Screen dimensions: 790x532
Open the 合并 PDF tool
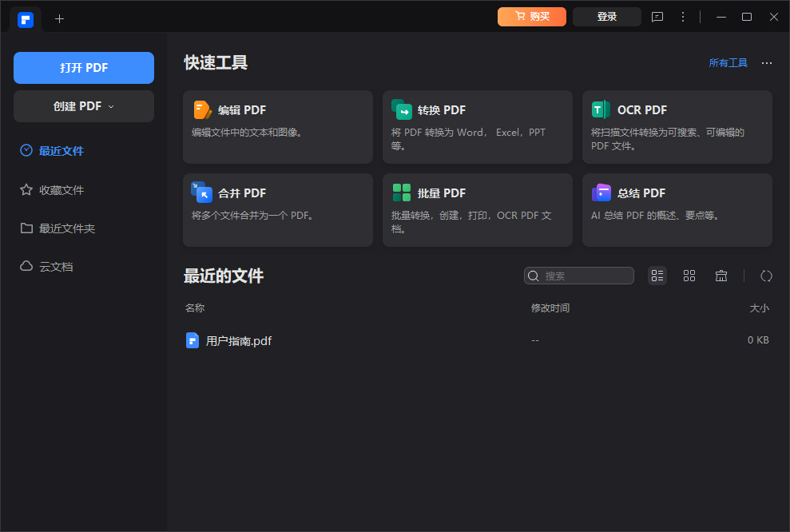click(x=277, y=209)
